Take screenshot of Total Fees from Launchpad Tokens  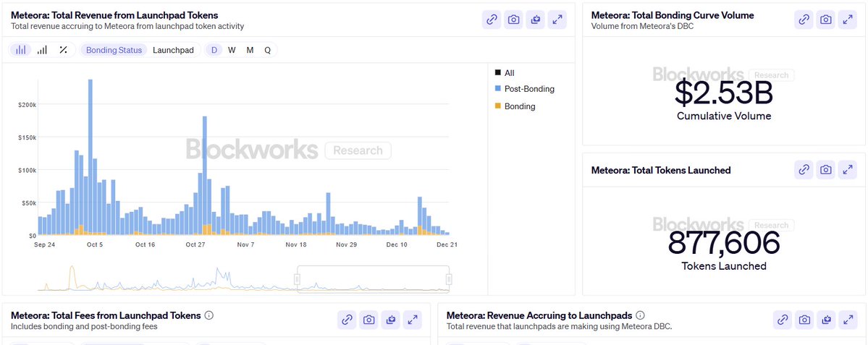coord(369,320)
